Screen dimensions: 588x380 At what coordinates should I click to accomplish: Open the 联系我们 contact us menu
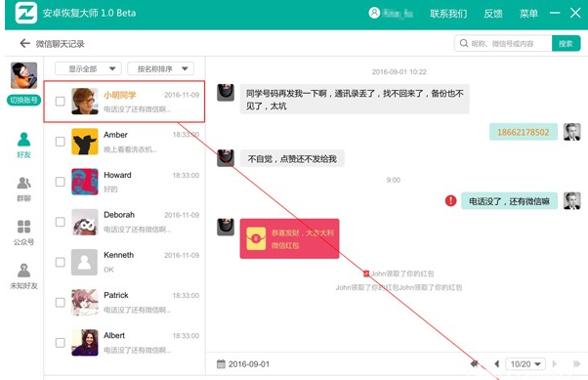(448, 14)
